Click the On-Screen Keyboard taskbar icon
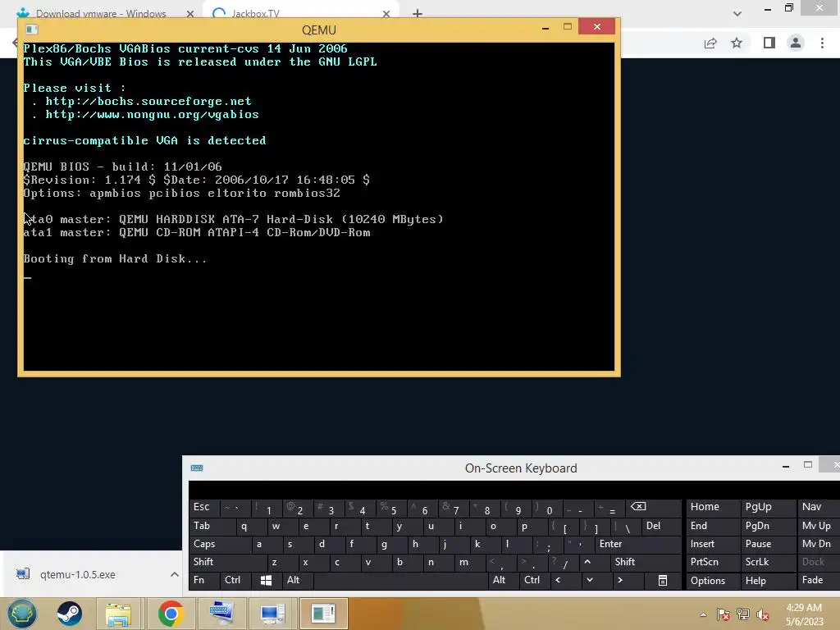This screenshot has height=630, width=840. click(221, 614)
